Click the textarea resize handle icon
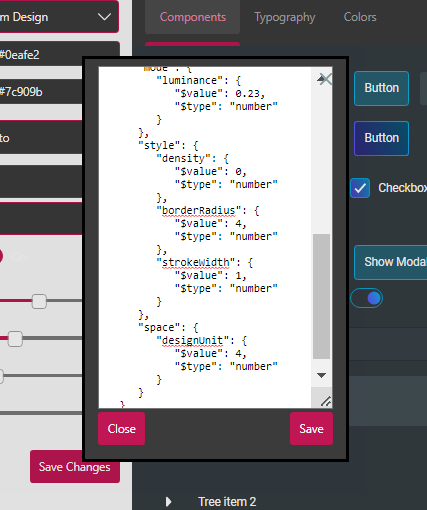Screen dimensions: 427x510 click(x=326, y=401)
